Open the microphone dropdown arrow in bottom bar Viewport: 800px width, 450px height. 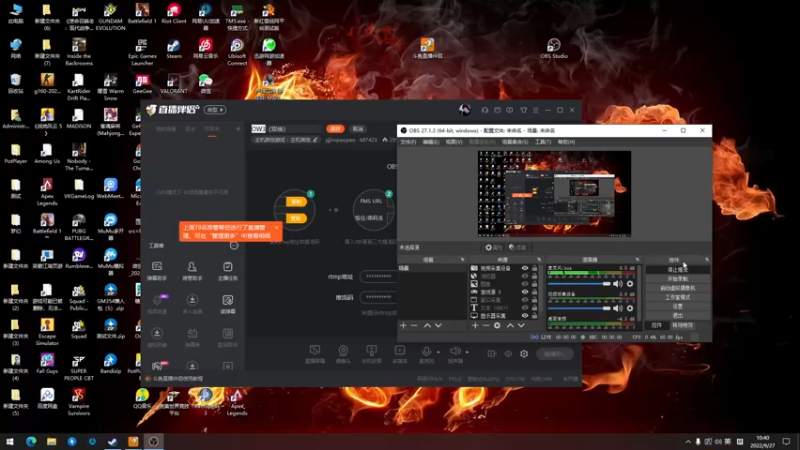438,352
